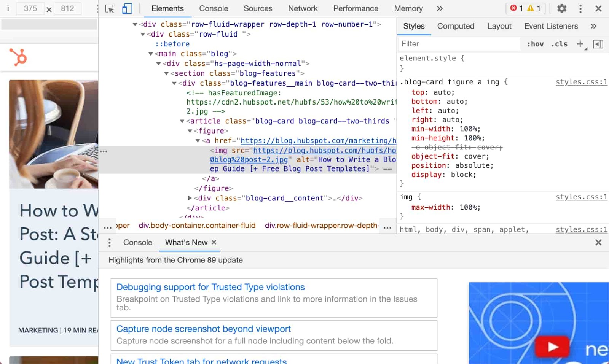Show more sidebar panes chevron

(593, 26)
